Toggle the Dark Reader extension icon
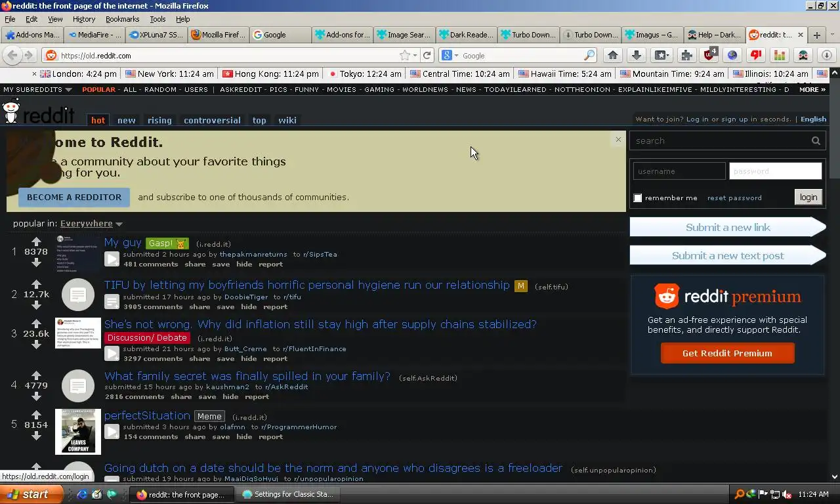This screenshot has width=840, height=504. [x=803, y=55]
